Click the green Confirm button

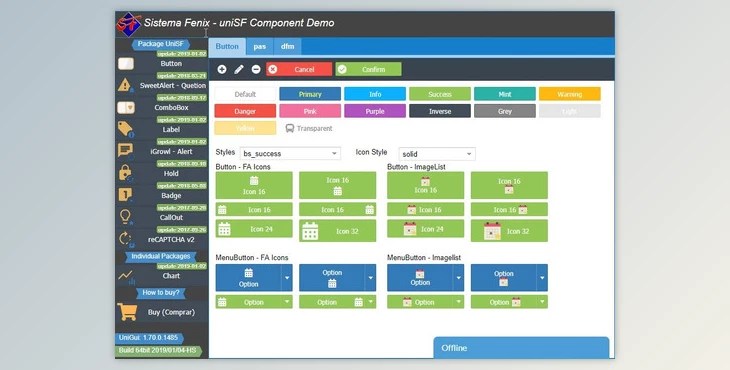coord(368,69)
